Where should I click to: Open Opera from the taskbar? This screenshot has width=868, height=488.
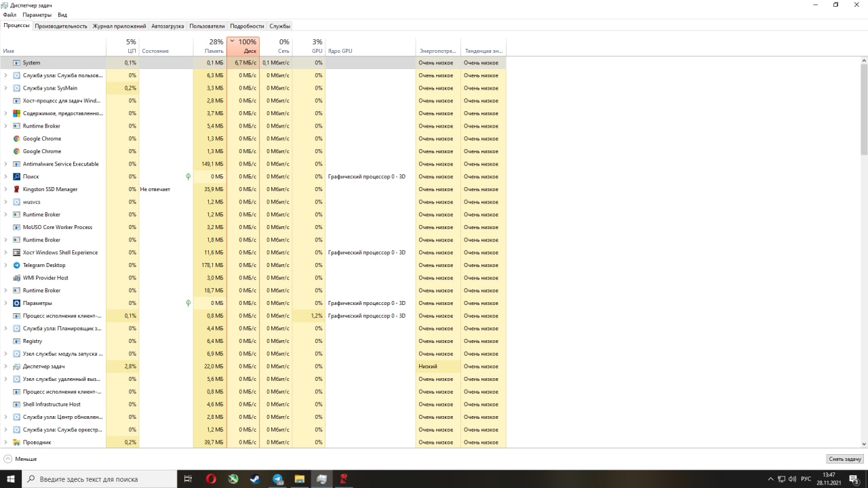coord(211,479)
